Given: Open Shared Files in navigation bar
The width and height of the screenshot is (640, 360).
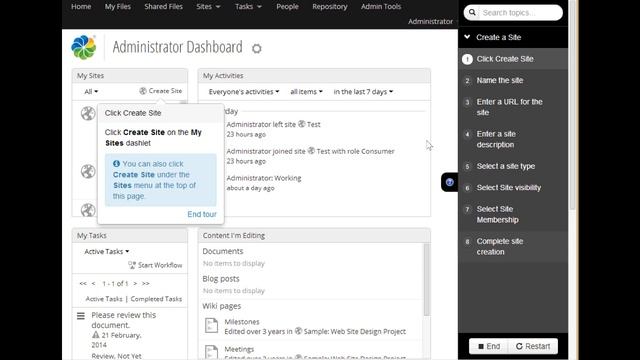Looking at the screenshot, I should pyautogui.click(x=163, y=7).
